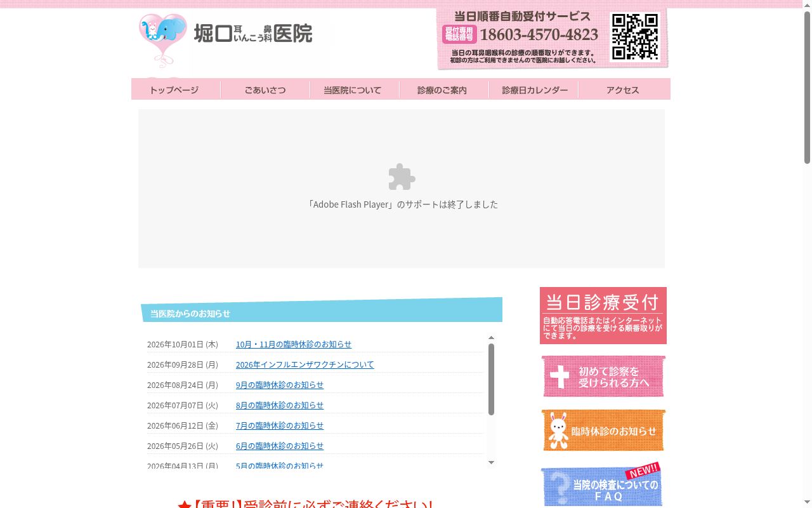Click 当院の検査についてのFAQ banner
812x508 pixels.
coord(602,485)
